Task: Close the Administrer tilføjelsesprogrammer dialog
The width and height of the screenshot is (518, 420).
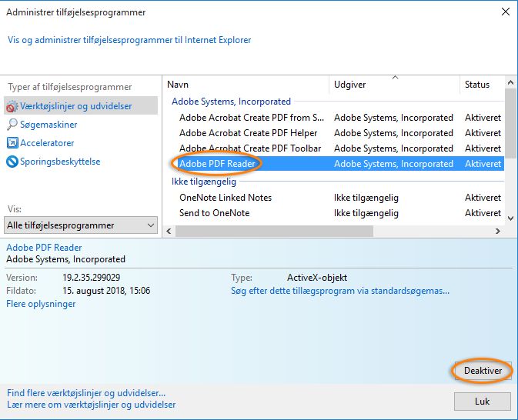Action: [x=506, y=12]
